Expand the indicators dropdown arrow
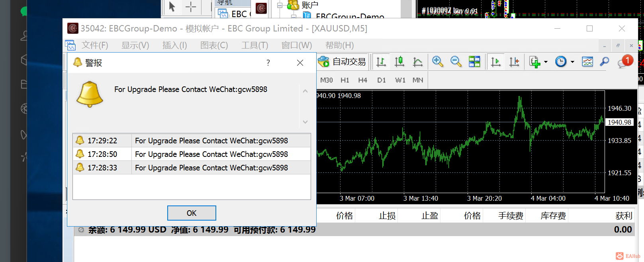 coord(546,62)
